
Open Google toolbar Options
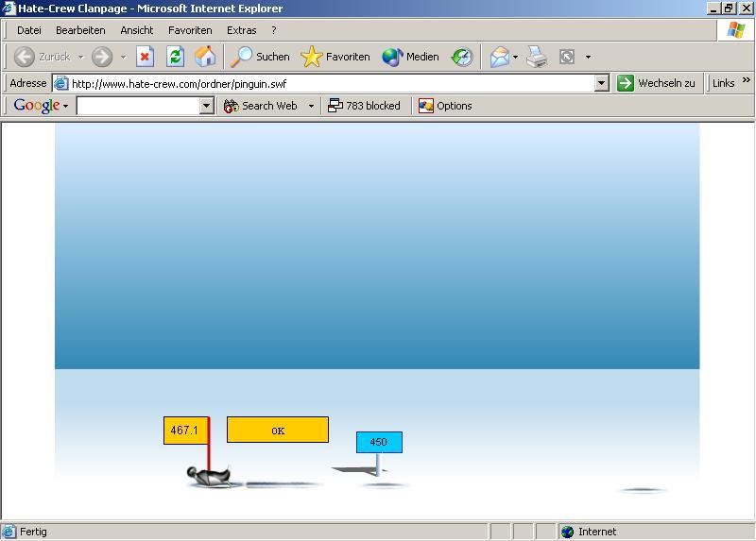445,106
